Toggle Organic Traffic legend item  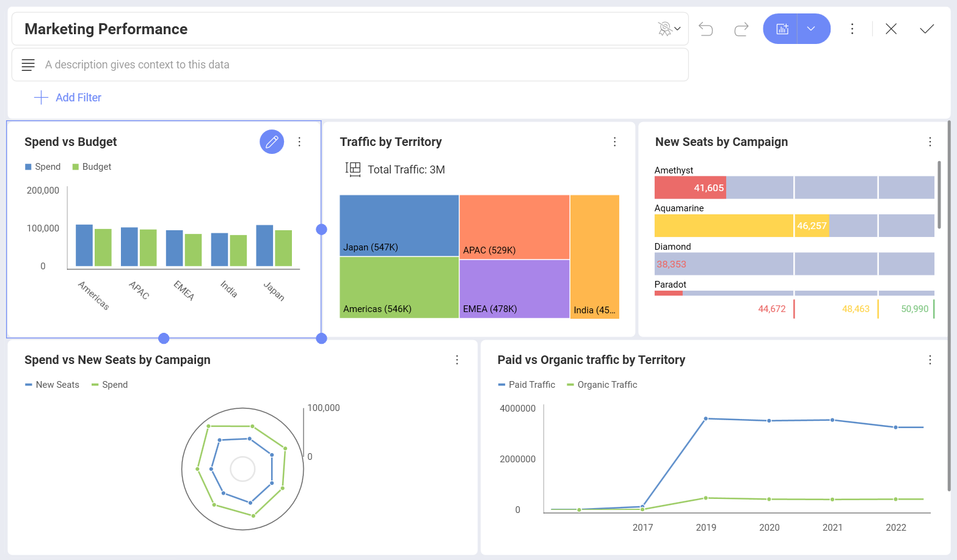(x=602, y=385)
